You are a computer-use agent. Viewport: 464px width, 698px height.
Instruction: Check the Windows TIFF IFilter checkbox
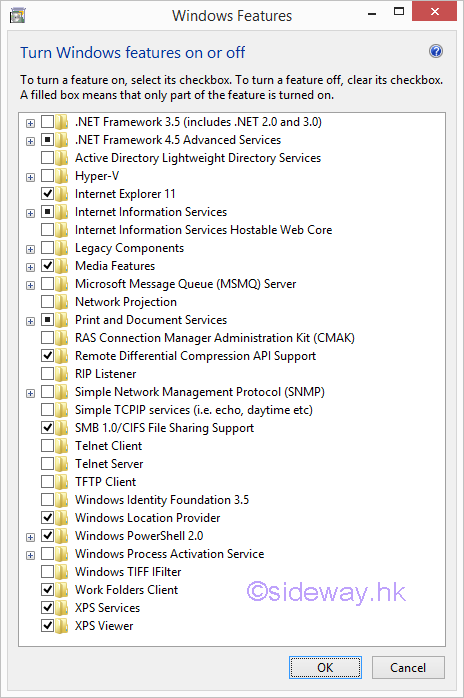tap(47, 572)
